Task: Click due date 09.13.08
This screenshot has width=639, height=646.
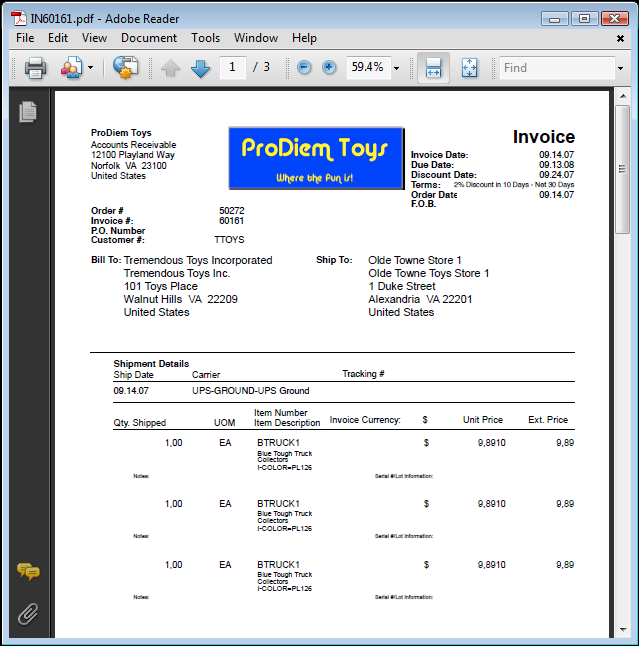Action: click(556, 165)
